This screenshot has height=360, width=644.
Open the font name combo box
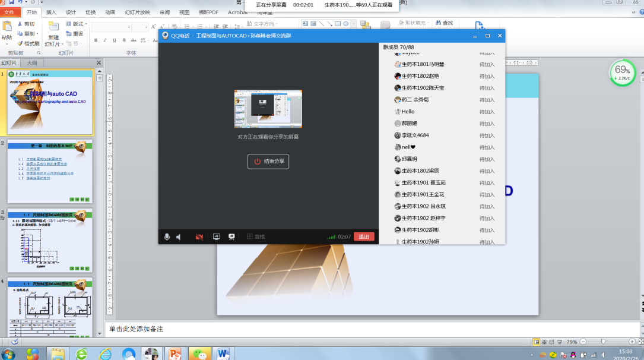[x=112, y=27]
